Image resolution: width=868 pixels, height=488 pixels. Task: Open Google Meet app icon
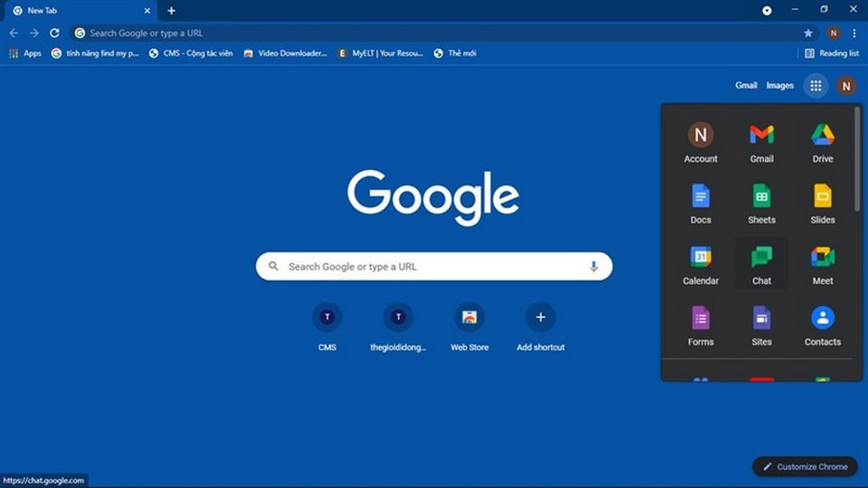pos(822,265)
